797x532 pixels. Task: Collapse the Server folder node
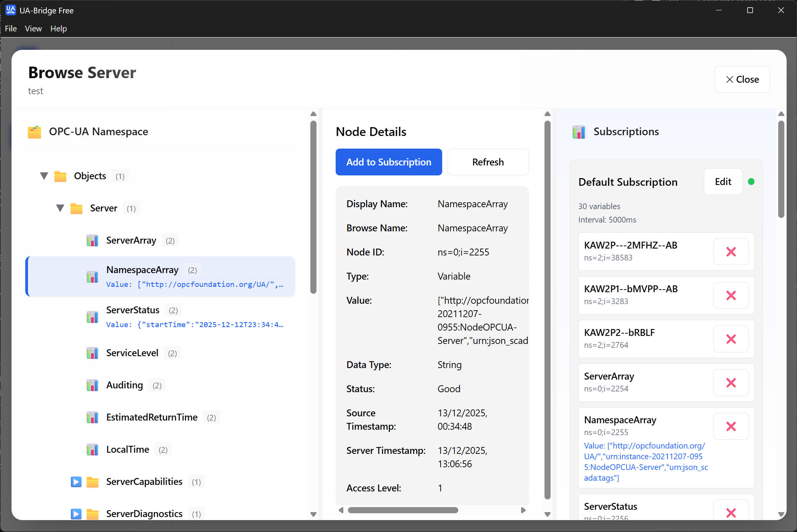(60, 208)
